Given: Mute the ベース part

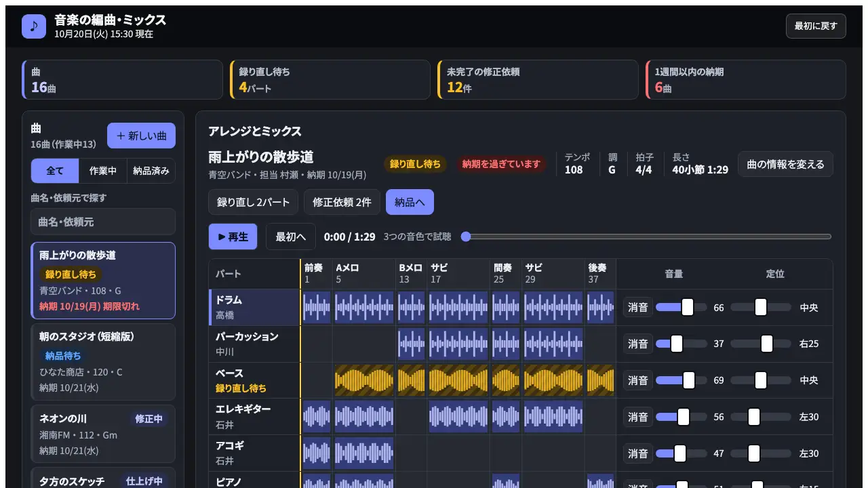Looking at the screenshot, I should [x=638, y=380].
